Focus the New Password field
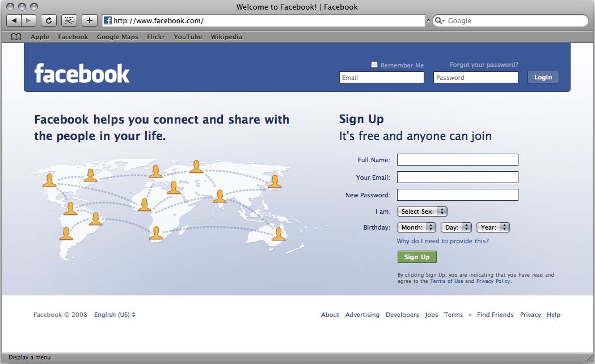The width and height of the screenshot is (595, 364). coord(458,195)
